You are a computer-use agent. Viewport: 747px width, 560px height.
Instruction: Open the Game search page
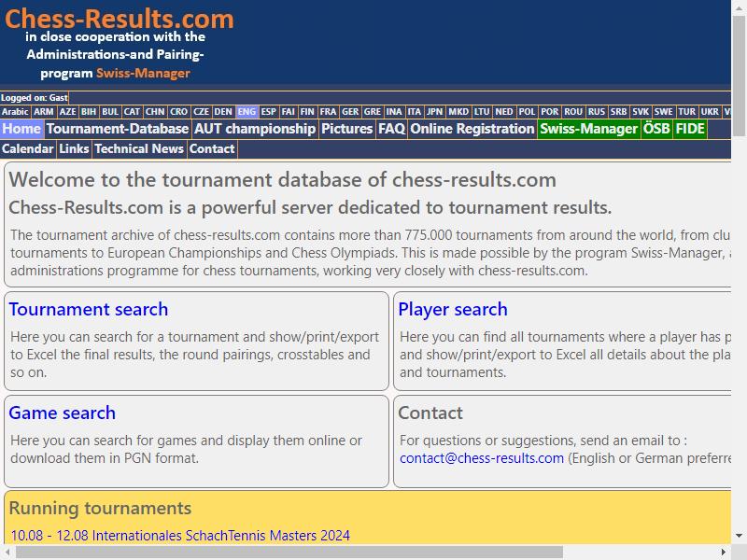click(x=63, y=413)
